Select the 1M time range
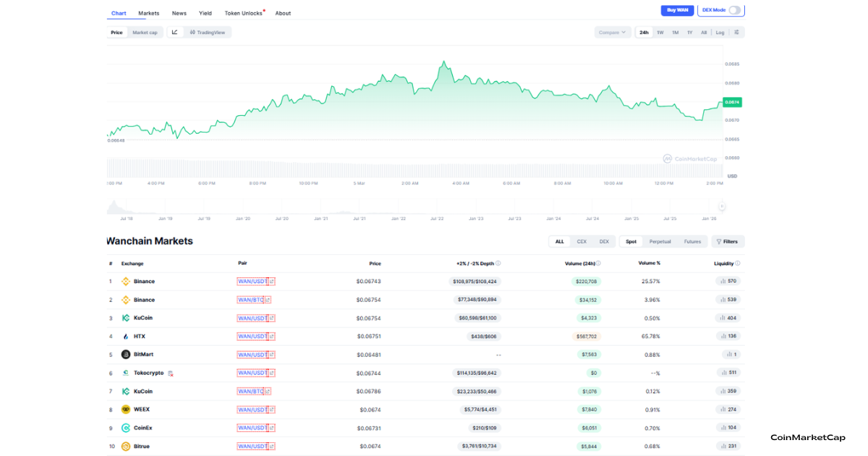 pyautogui.click(x=675, y=32)
